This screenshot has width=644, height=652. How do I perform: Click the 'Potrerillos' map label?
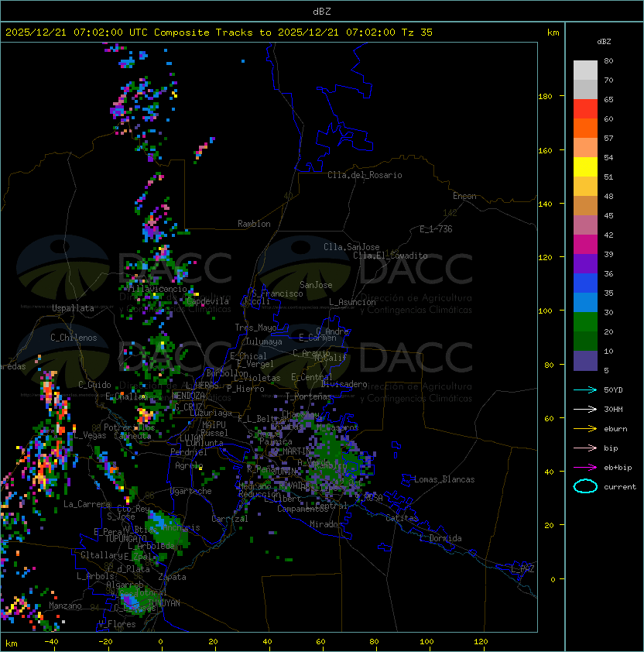pyautogui.click(x=129, y=427)
